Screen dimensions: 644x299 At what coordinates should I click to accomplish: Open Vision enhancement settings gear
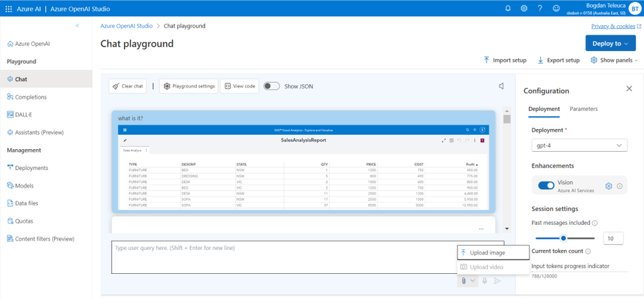609,186
